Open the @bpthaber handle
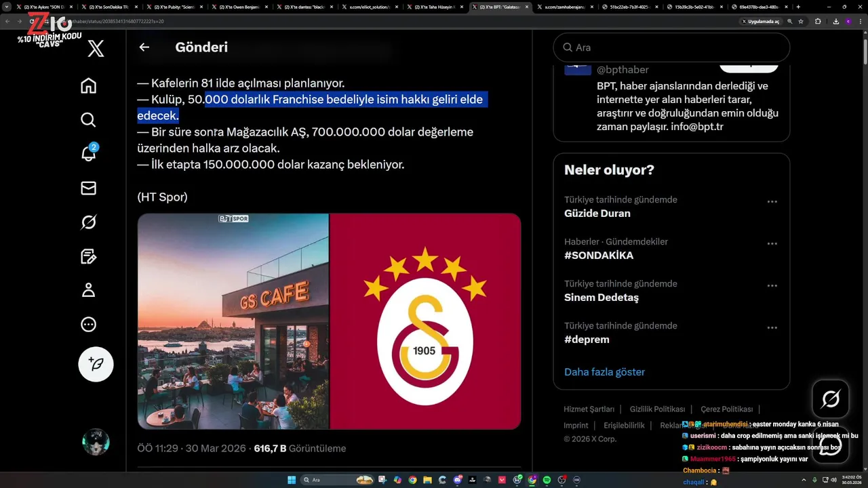The image size is (868, 488). 623,70
